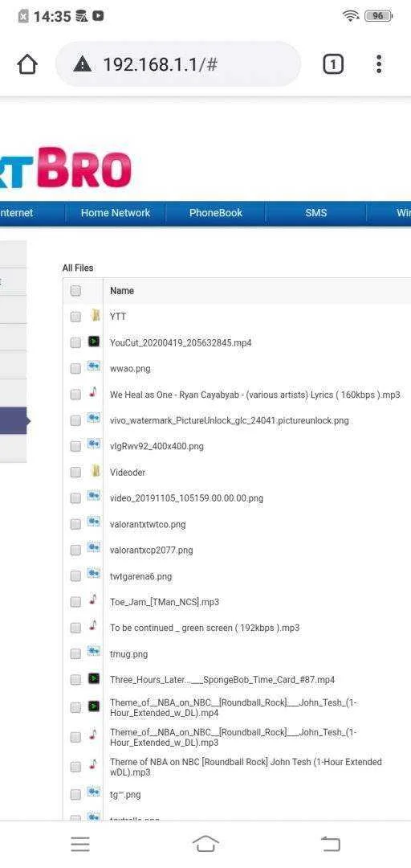Tick the We Heal as One mp3 checkbox
The height and width of the screenshot is (868, 411).
click(x=75, y=395)
